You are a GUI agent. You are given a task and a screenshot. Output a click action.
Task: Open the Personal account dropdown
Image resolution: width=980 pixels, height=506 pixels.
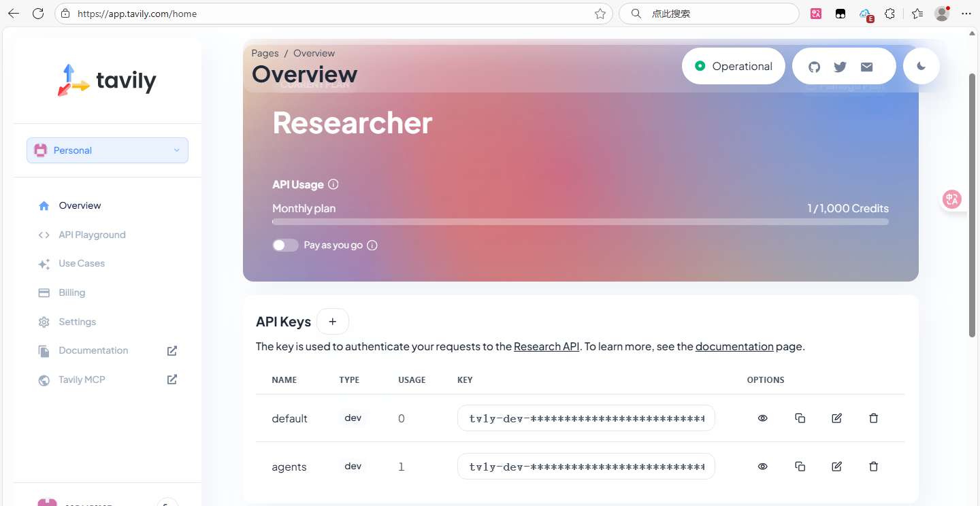(108, 150)
